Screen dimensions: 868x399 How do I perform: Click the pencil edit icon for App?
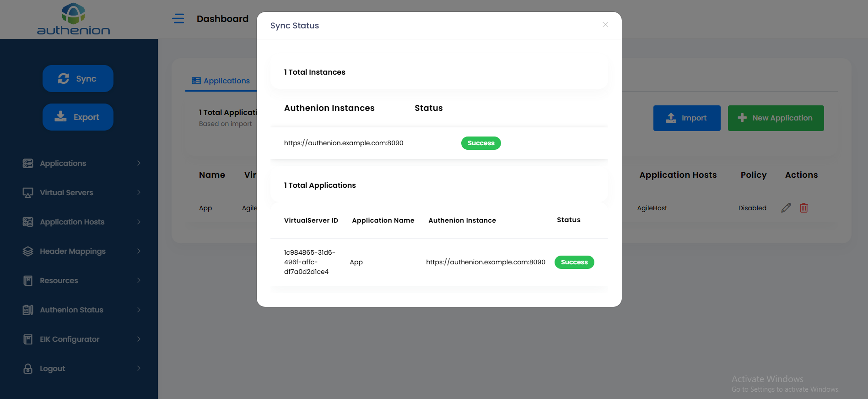tap(786, 208)
